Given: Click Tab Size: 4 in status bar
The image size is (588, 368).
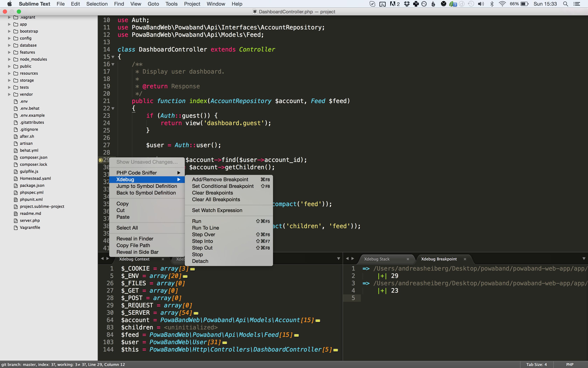Looking at the screenshot, I should (537, 364).
